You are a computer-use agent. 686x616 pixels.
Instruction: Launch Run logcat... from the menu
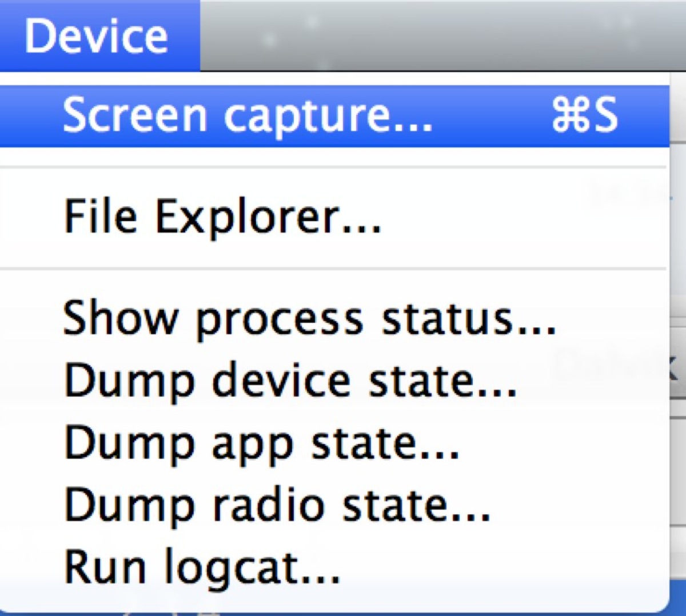[x=202, y=567]
